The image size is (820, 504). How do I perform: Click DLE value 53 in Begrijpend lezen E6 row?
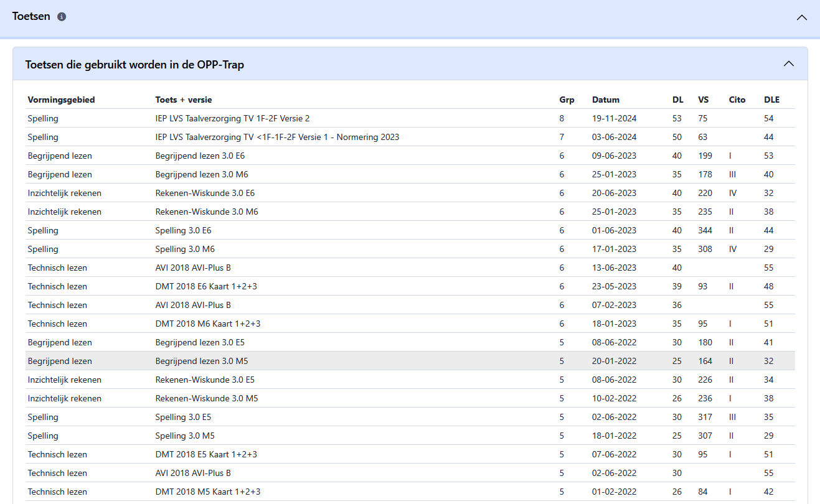click(769, 156)
